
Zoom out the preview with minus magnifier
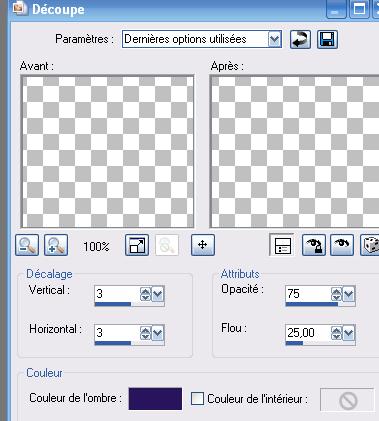27,245
